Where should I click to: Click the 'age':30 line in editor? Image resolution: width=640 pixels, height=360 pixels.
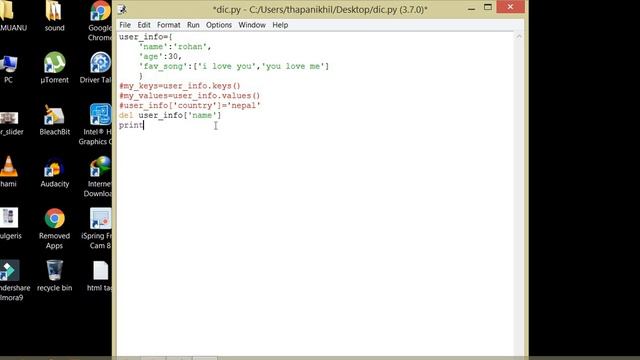click(160, 56)
